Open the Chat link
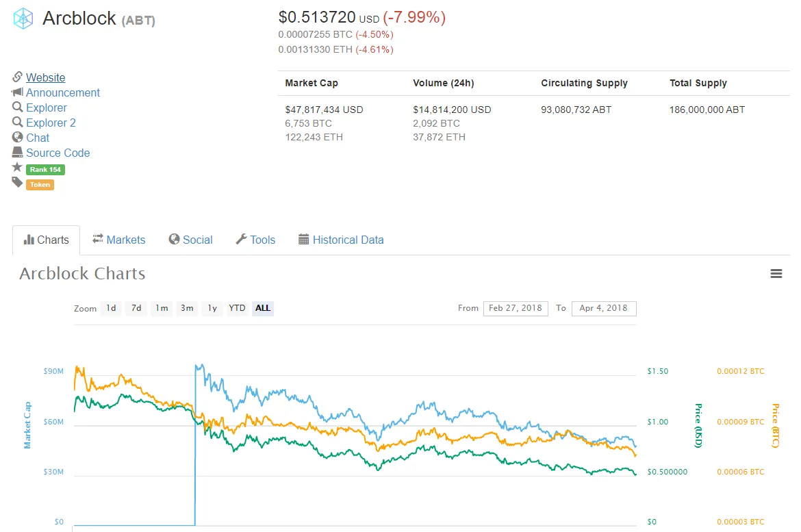This screenshot has width=801, height=532. 38,138
